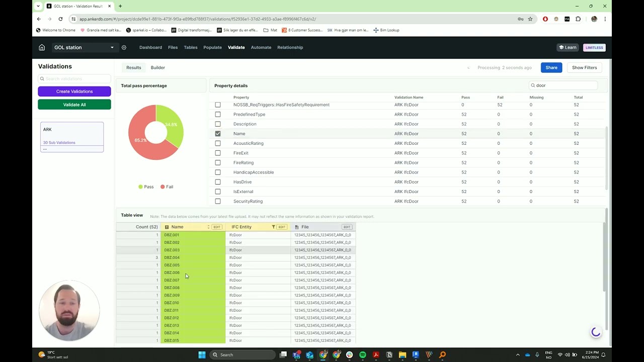The height and width of the screenshot is (362, 644).
Task: Click the Name column type icon
Action: [167, 227]
